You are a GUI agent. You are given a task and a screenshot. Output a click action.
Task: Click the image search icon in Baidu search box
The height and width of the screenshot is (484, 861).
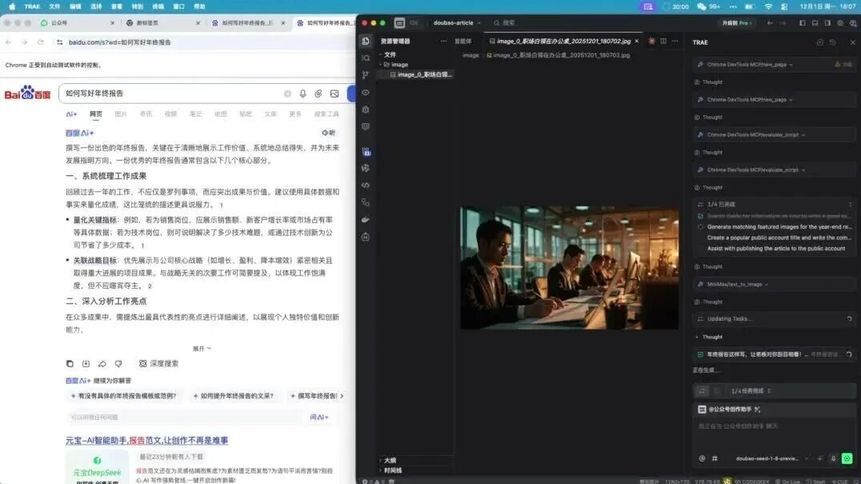(334, 93)
